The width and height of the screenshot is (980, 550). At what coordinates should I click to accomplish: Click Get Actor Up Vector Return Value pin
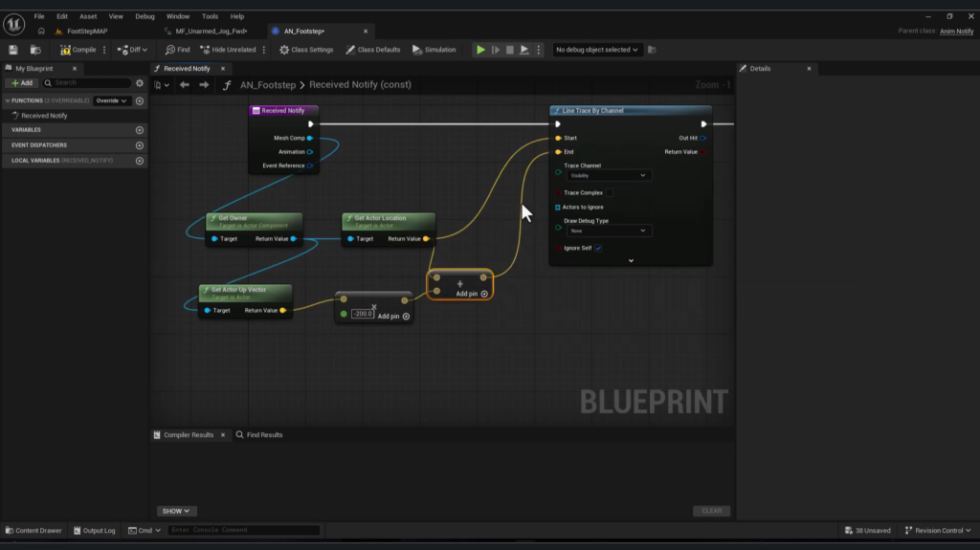click(283, 311)
